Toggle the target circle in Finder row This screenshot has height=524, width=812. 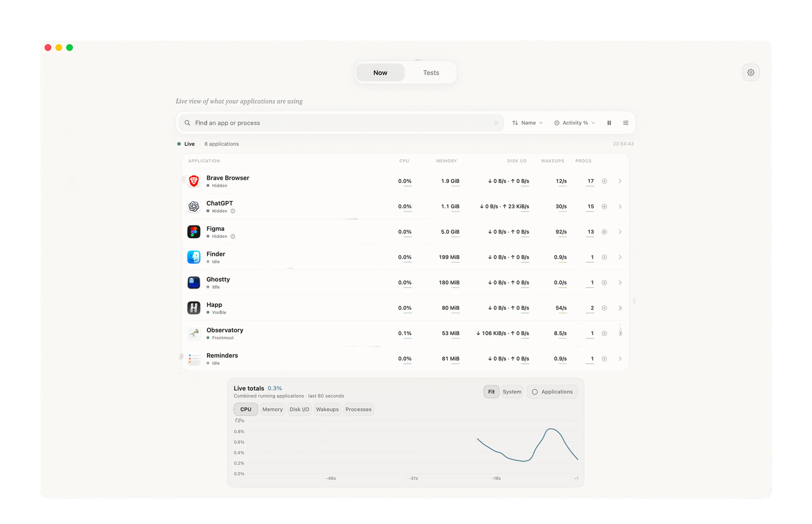coord(604,257)
